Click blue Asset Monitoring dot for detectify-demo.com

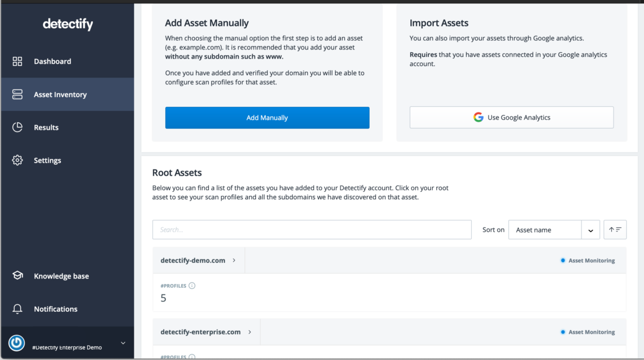(x=562, y=261)
